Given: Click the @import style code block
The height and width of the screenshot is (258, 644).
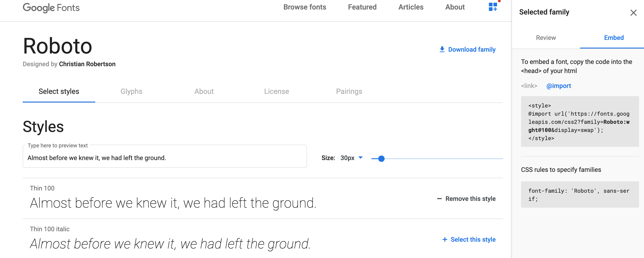Looking at the screenshot, I should 580,122.
